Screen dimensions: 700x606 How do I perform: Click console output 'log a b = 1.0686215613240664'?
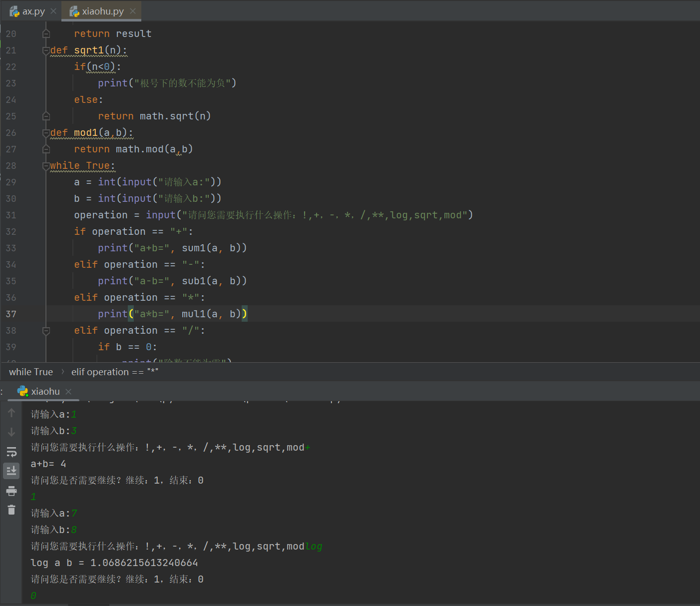[x=114, y=563]
